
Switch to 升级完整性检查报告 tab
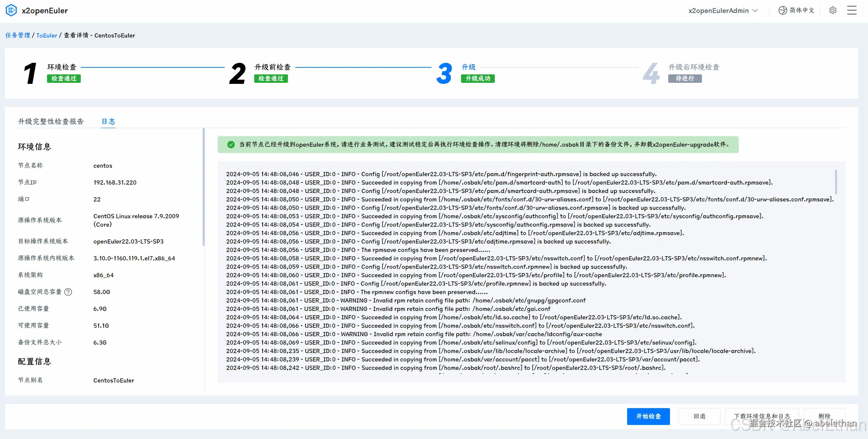coord(51,121)
